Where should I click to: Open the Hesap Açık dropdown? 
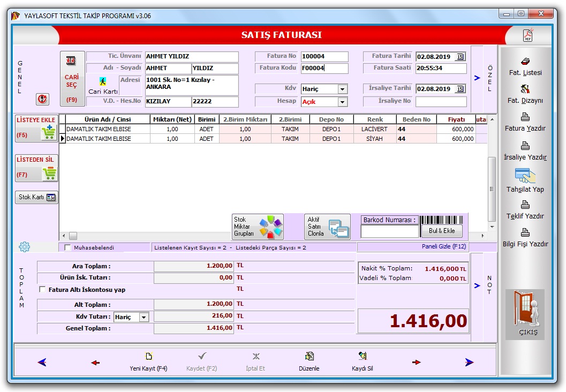tap(342, 102)
